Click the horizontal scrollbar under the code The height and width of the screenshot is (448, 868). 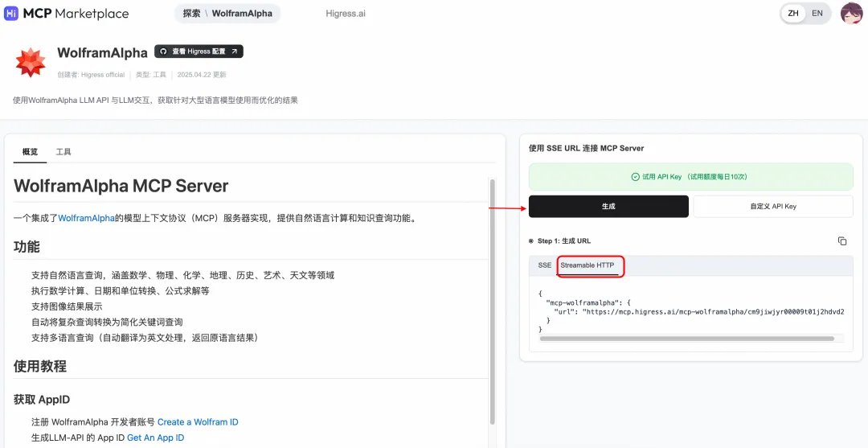(686, 339)
